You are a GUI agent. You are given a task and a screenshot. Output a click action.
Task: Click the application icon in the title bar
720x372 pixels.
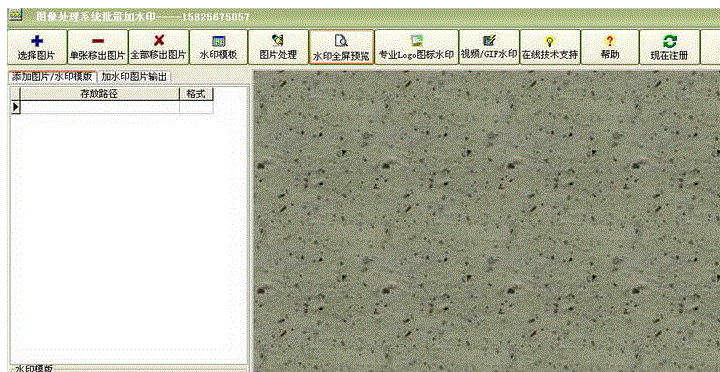pos(16,16)
